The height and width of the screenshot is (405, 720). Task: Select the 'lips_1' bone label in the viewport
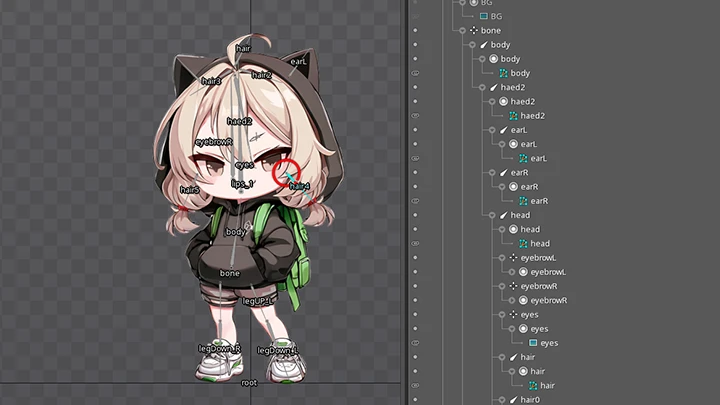point(242,184)
